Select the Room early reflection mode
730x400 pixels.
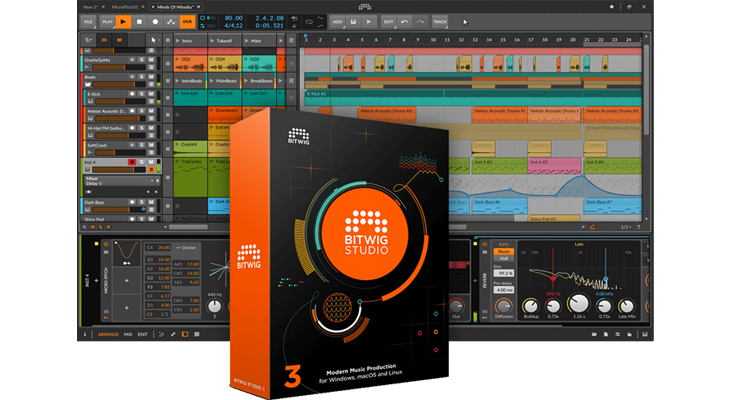tap(503, 251)
